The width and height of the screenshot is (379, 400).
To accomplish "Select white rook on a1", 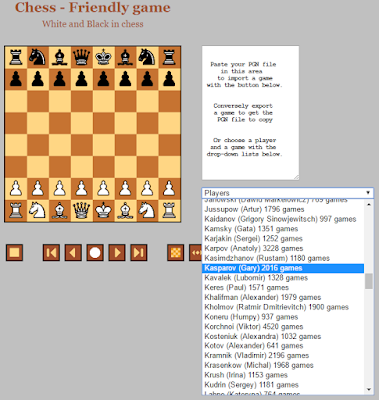I will coord(16,211).
